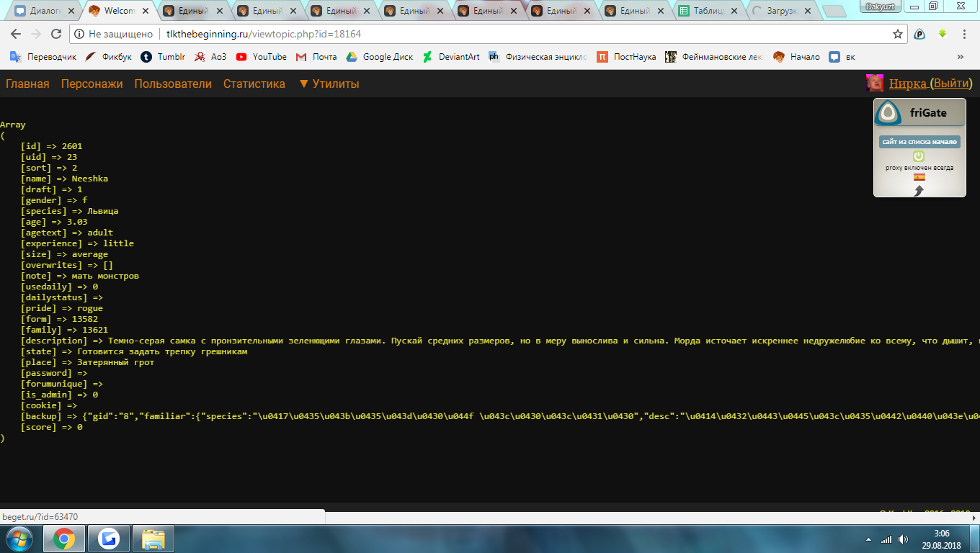Image resolution: width=980 pixels, height=553 pixels.
Task: Click the green download arrow extension icon
Action: pyautogui.click(x=942, y=34)
